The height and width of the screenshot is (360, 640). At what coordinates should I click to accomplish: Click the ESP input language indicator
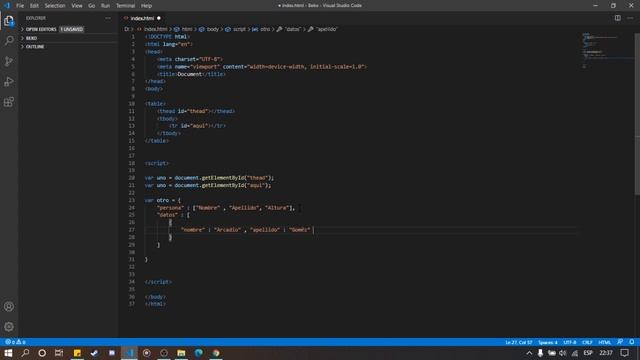pyautogui.click(x=588, y=353)
